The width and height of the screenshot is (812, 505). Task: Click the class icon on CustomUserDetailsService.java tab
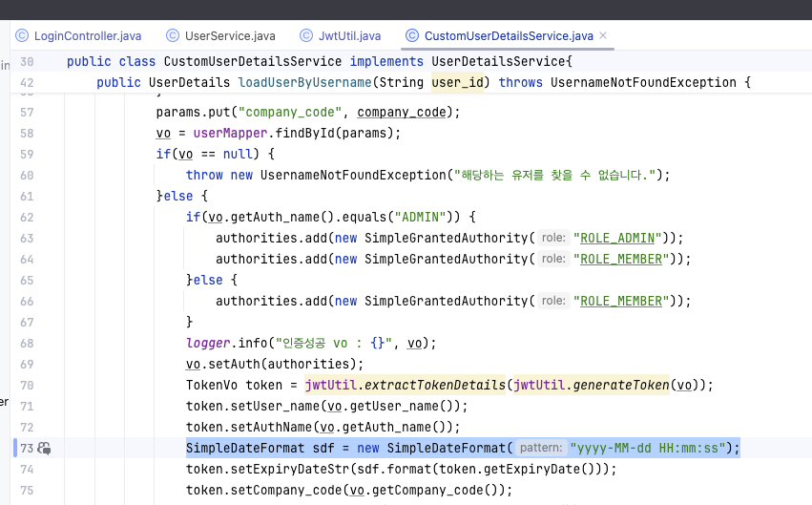point(412,35)
